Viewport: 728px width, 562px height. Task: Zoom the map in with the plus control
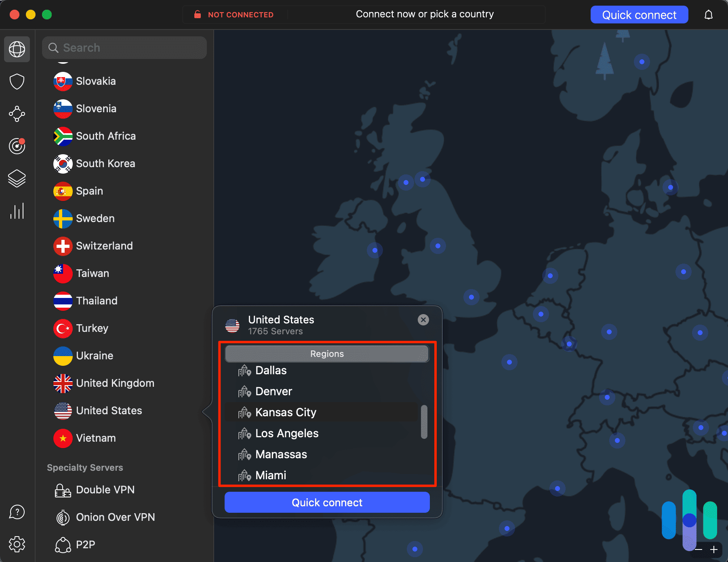713,549
